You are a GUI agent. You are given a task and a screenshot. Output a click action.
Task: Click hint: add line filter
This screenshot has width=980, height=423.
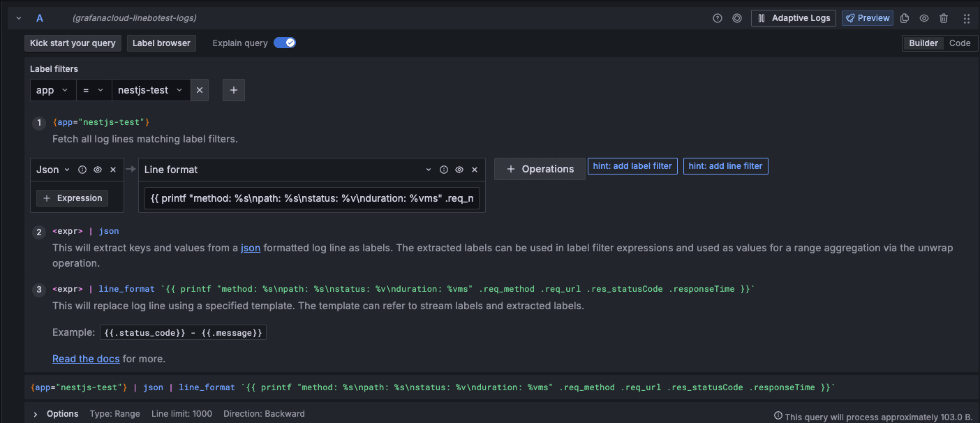(726, 166)
